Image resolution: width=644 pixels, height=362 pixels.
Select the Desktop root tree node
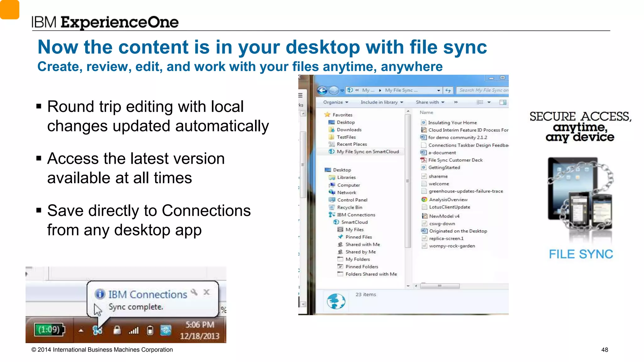click(x=338, y=170)
